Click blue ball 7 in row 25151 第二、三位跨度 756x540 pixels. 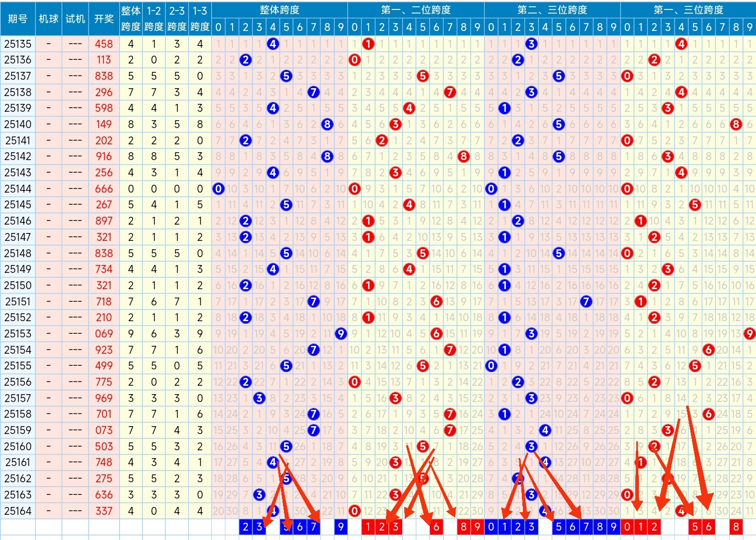click(586, 302)
